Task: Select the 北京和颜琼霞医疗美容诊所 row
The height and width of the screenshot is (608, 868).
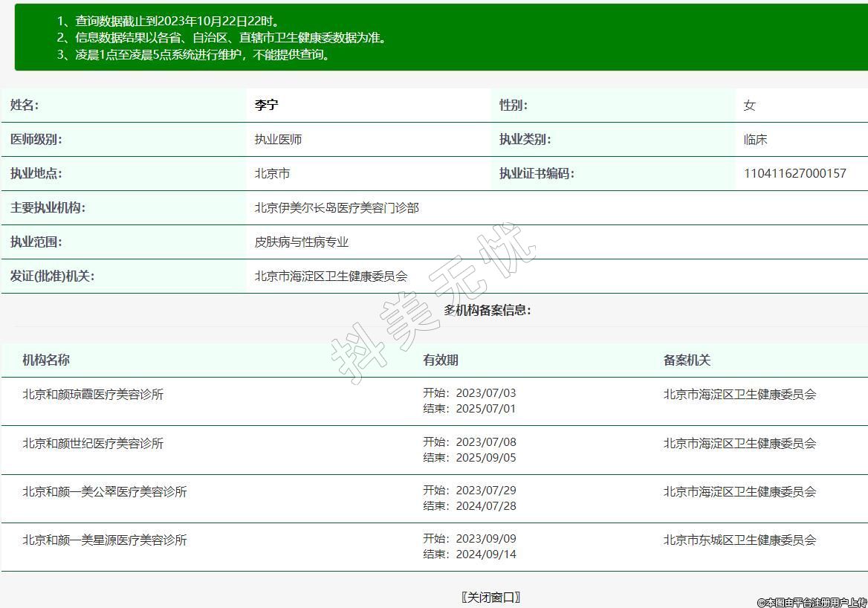Action: click(x=93, y=395)
